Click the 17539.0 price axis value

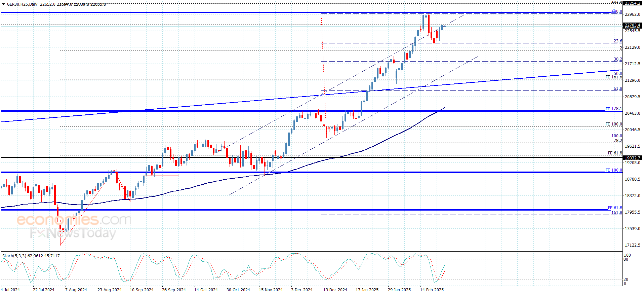[632, 229]
